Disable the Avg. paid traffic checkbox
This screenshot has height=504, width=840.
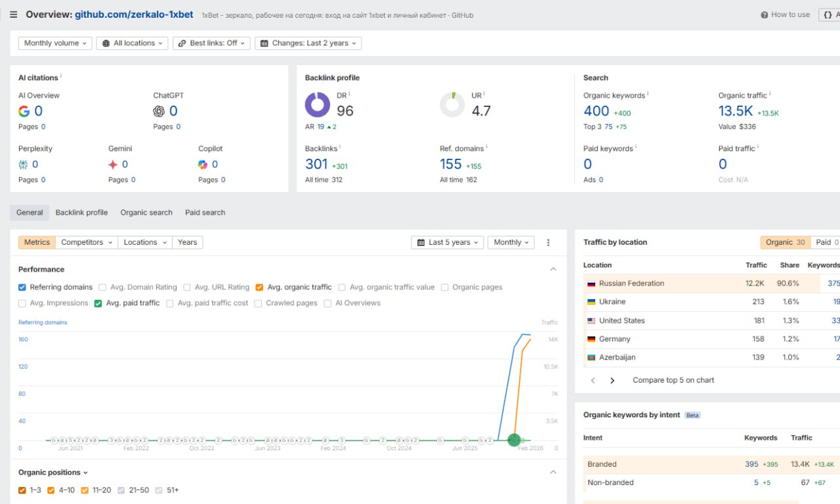[x=98, y=303]
